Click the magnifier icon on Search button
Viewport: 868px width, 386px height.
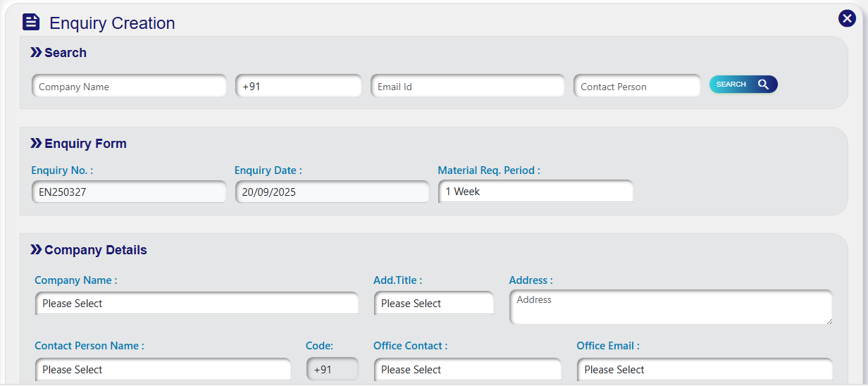[764, 85]
